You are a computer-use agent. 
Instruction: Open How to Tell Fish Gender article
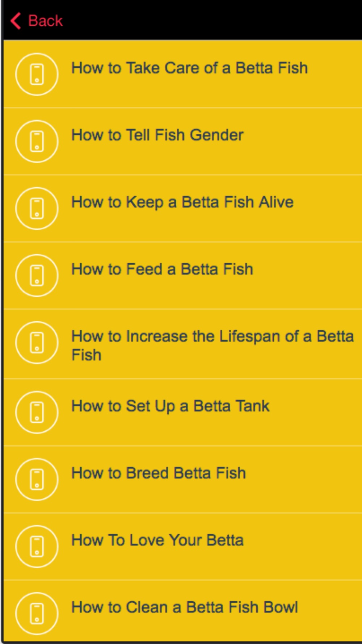click(157, 135)
